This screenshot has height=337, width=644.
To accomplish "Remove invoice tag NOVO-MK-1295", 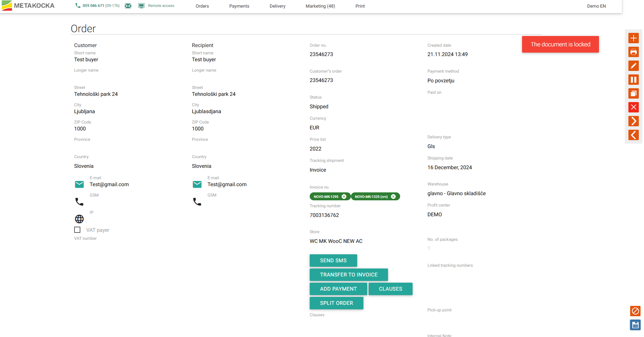I will (x=344, y=197).
